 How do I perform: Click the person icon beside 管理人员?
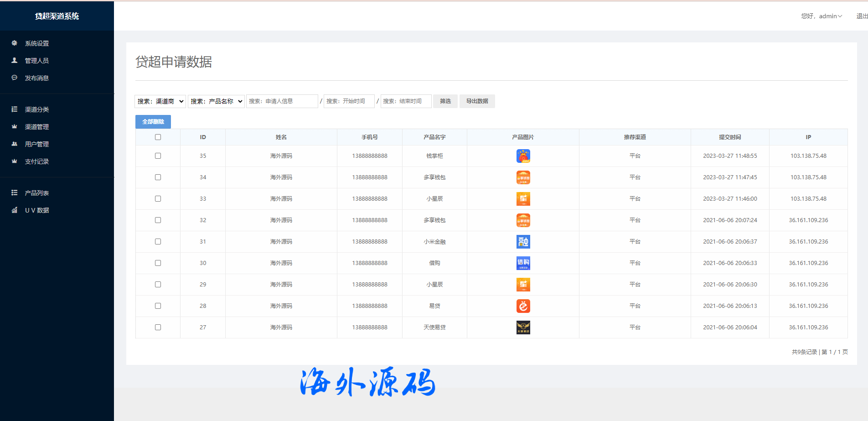coord(15,60)
